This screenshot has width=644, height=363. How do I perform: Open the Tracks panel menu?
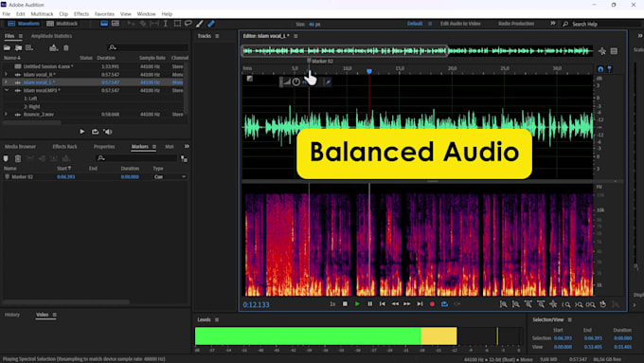(x=217, y=36)
